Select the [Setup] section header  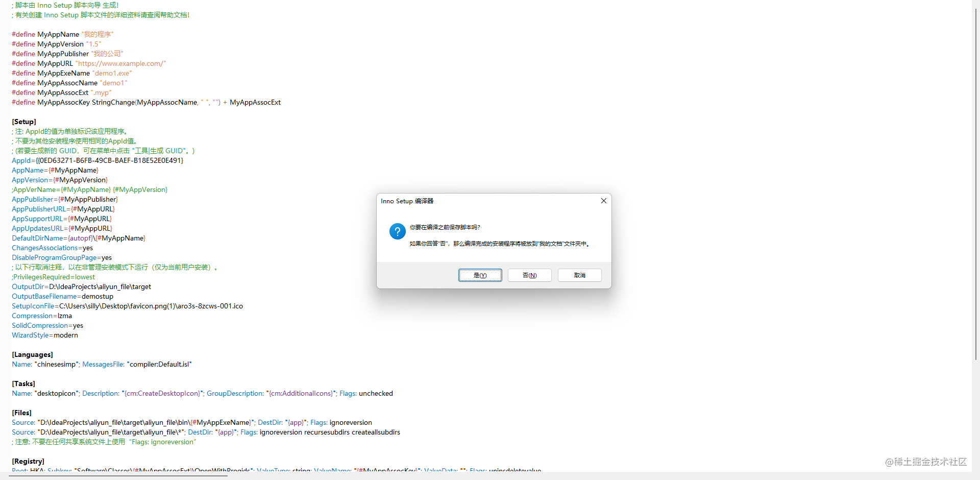tap(23, 122)
